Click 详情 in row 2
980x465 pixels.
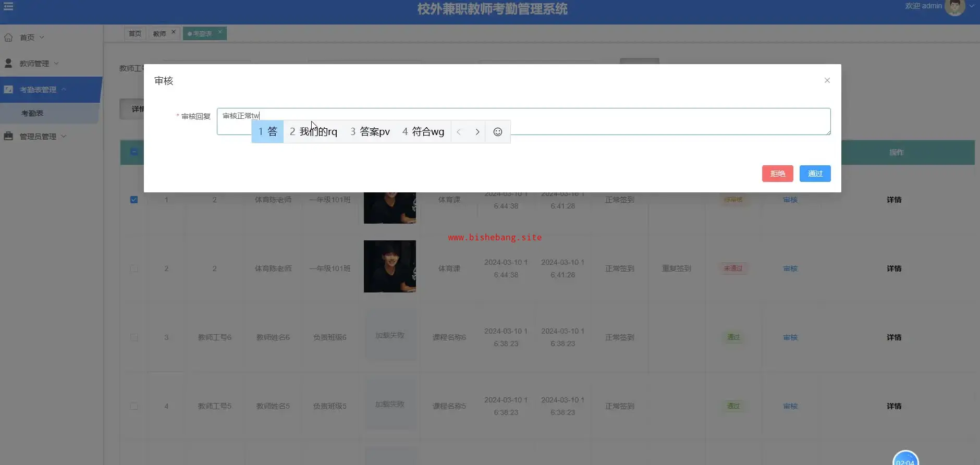[894, 268]
